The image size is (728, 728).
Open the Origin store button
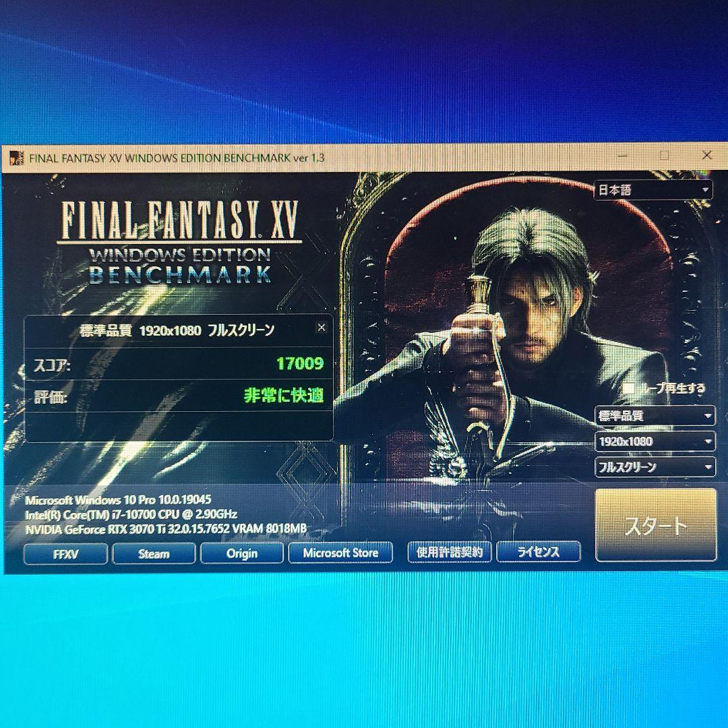point(242,553)
